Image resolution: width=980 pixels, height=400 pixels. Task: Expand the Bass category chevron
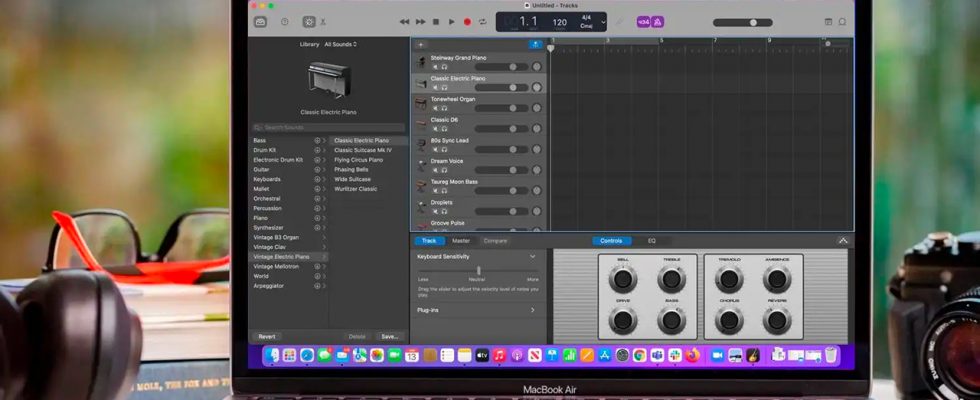point(324,141)
